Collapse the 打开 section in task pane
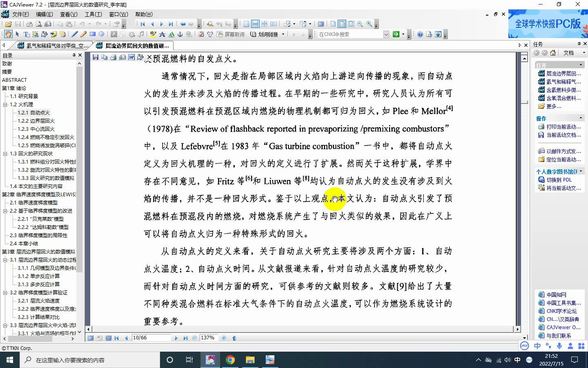 [x=581, y=65]
